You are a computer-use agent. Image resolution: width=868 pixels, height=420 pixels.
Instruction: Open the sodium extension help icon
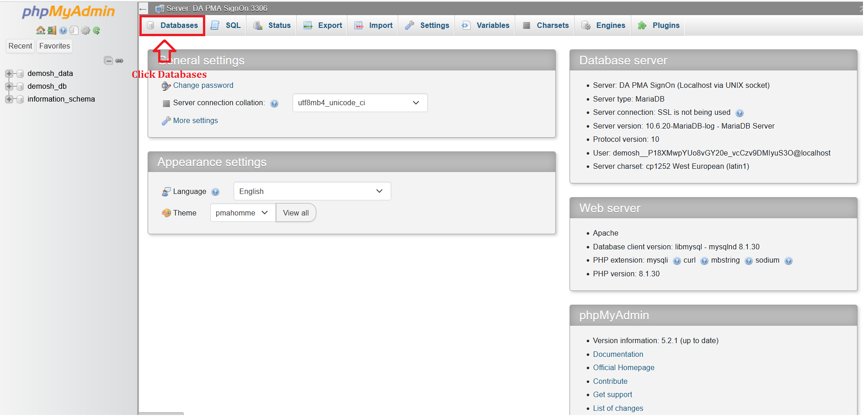788,261
